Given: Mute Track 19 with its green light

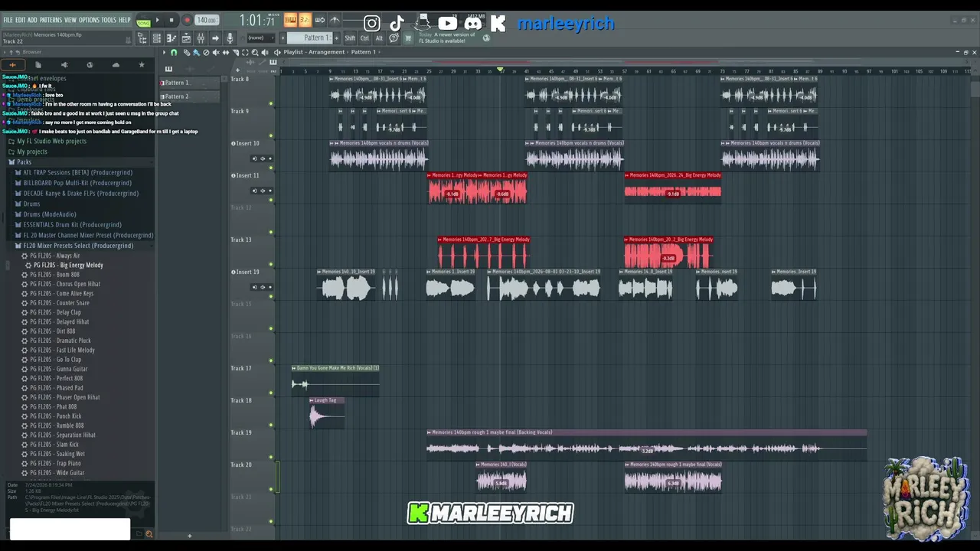Looking at the screenshot, I should pyautogui.click(x=271, y=455).
